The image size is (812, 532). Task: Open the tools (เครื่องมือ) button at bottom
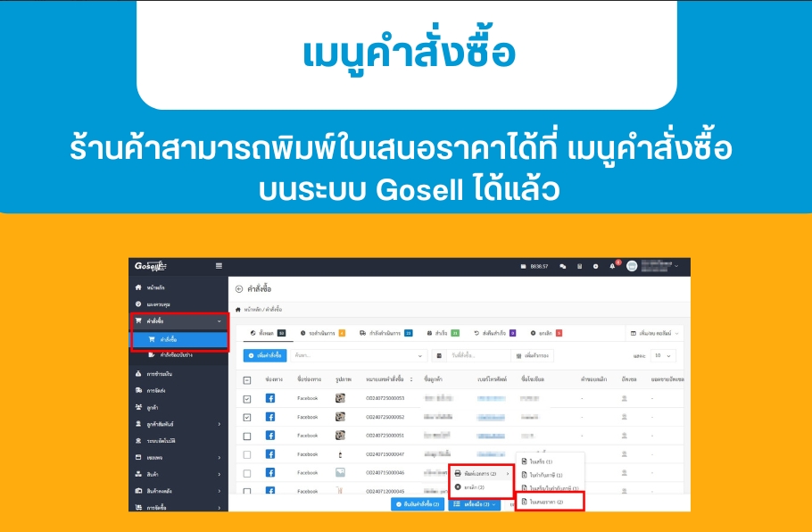(x=475, y=504)
